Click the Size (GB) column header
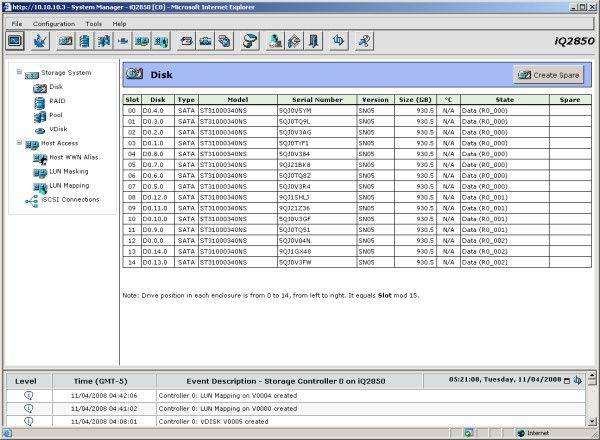600x440 pixels. [x=415, y=100]
